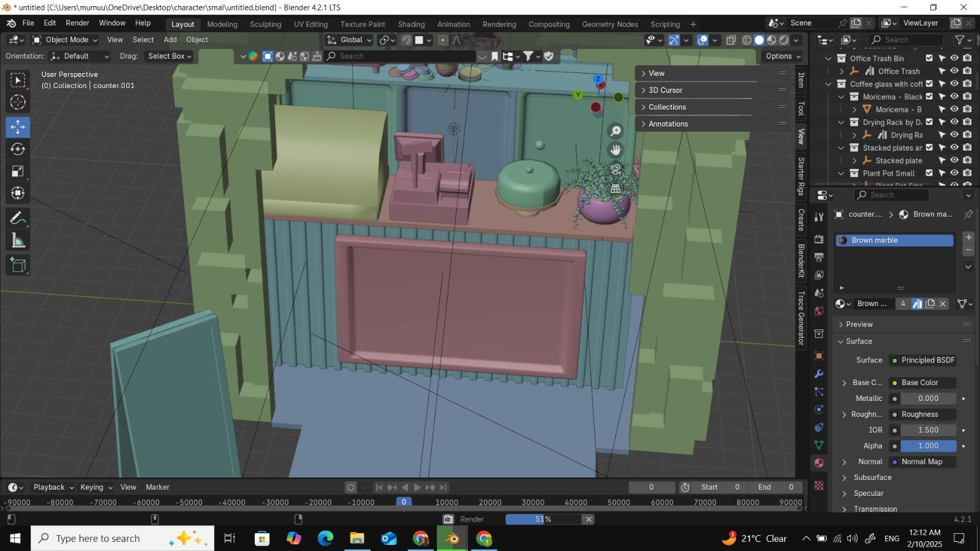
Task: Click the viewport zoom magnifier gizmo
Action: coord(616,131)
